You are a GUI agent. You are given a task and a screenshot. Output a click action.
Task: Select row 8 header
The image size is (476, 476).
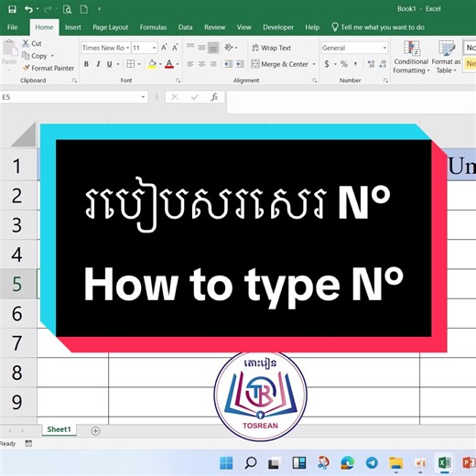click(x=17, y=373)
